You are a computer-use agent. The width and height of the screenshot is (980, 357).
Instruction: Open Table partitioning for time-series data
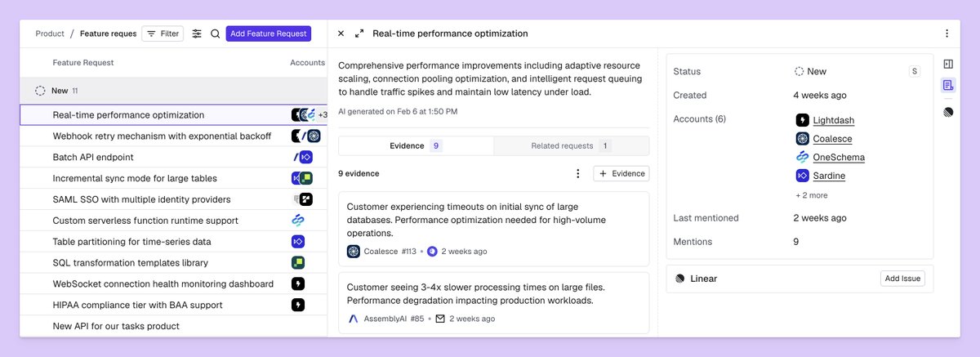click(x=131, y=242)
